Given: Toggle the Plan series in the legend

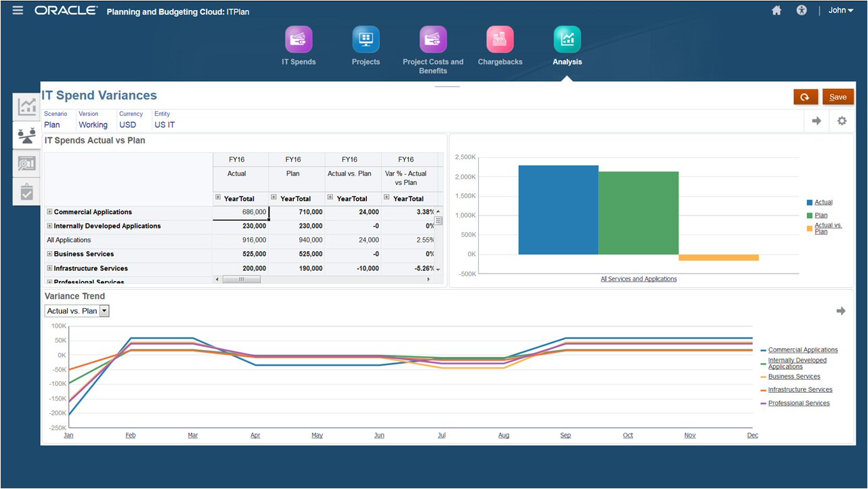Looking at the screenshot, I should (823, 215).
